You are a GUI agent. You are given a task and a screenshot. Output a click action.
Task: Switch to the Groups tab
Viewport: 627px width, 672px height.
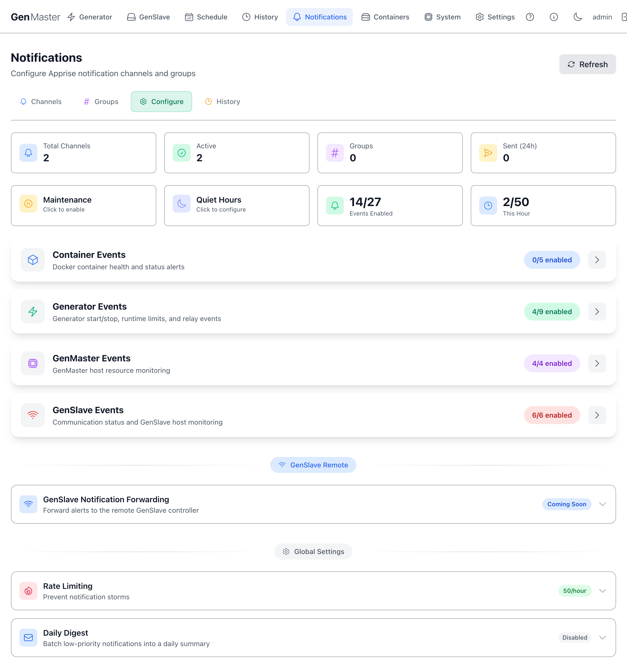coord(101,101)
